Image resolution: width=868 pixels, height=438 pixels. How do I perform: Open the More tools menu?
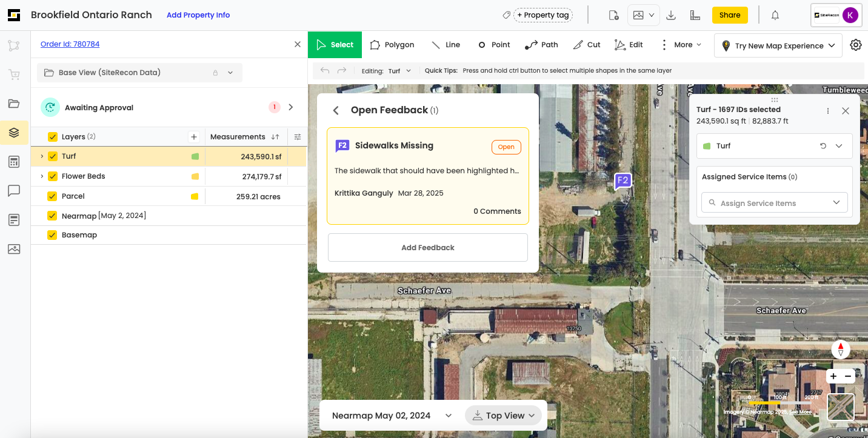point(682,45)
